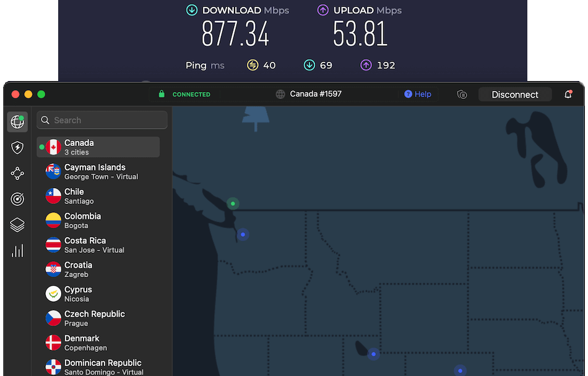
Task: Click the pause connection shield icon
Action: pyautogui.click(x=462, y=95)
